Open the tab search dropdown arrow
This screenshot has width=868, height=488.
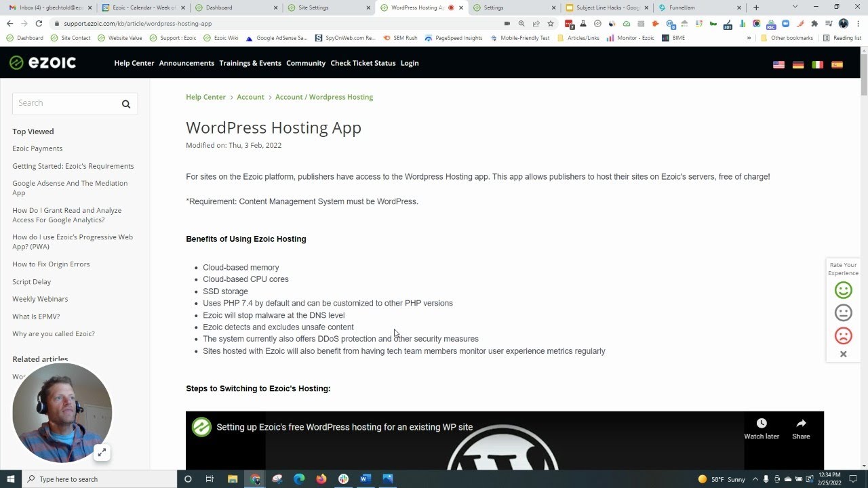[x=795, y=7]
